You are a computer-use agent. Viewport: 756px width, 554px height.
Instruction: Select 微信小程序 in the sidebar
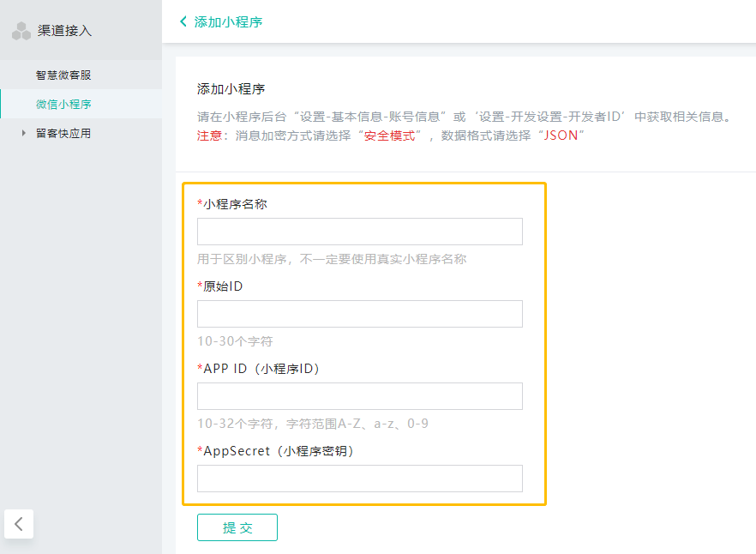63,104
